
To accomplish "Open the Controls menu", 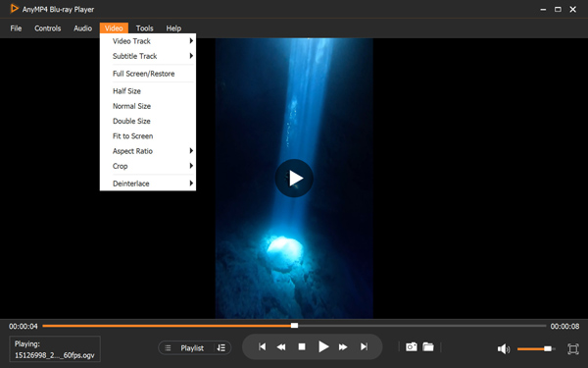I will 48,28.
